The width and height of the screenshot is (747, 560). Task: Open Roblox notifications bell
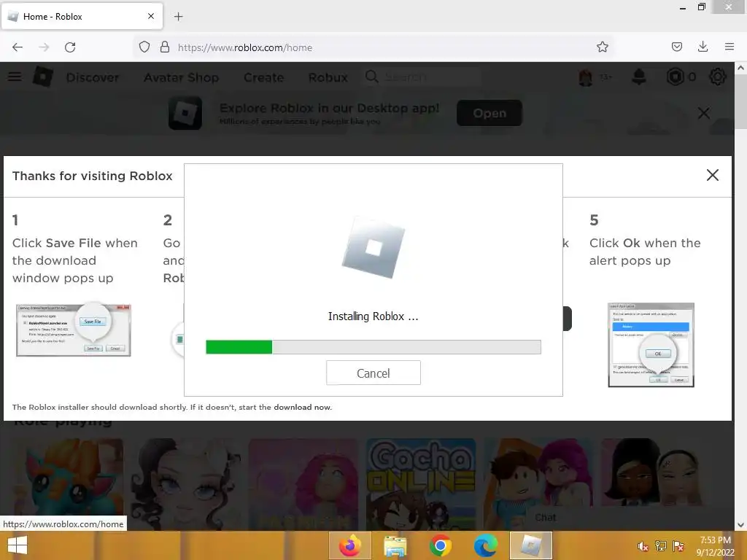[639, 77]
